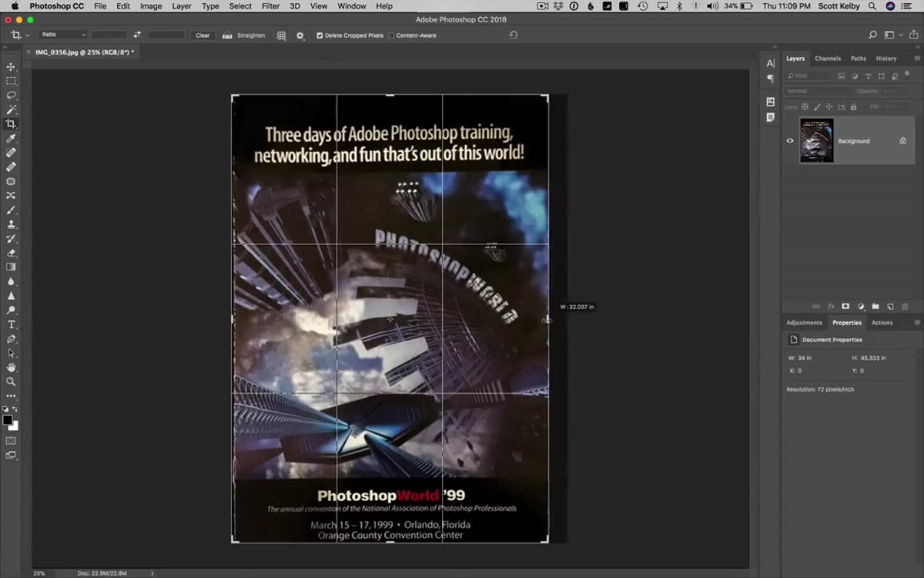Switch to the History tab
The width and height of the screenshot is (924, 578).
click(x=886, y=59)
